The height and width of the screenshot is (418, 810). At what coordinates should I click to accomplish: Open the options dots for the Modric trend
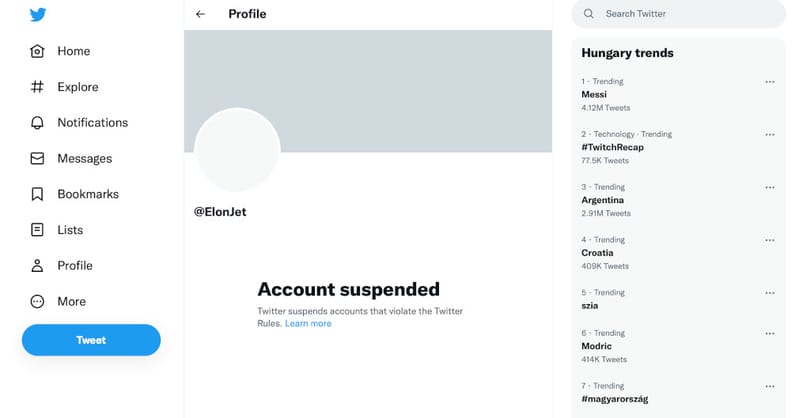[770, 333]
